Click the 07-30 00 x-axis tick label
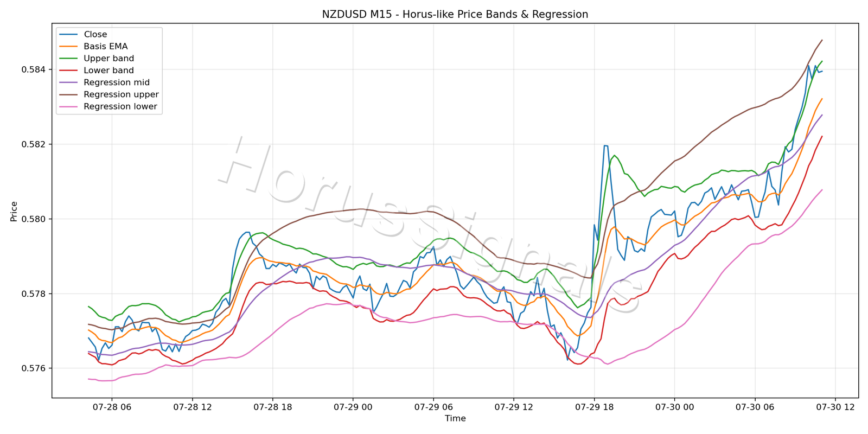 click(674, 407)
